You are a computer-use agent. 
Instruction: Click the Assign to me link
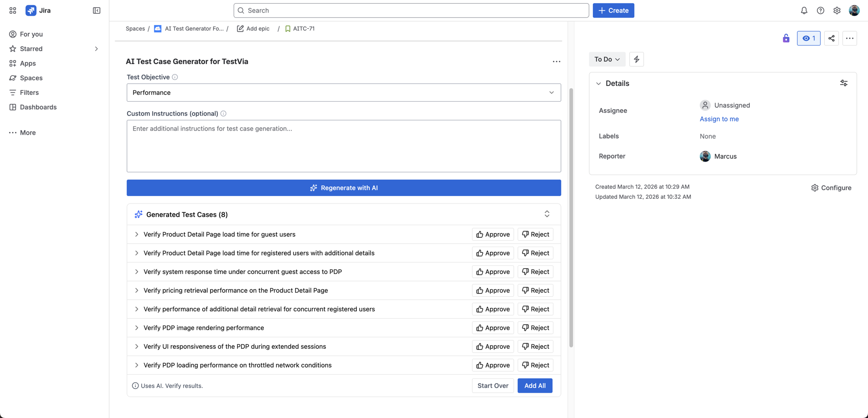719,119
